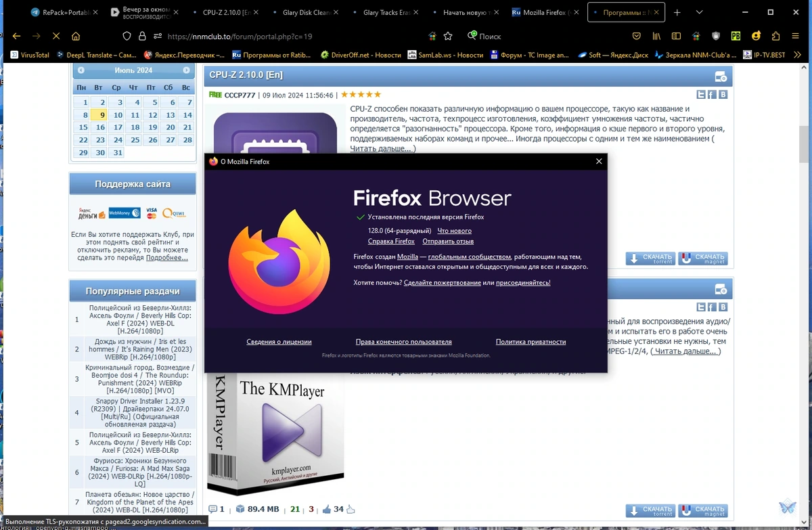This screenshot has height=530, width=812.
Task: Open Snappy Driver Installer 1.23.9 popular entry
Action: [141, 412]
